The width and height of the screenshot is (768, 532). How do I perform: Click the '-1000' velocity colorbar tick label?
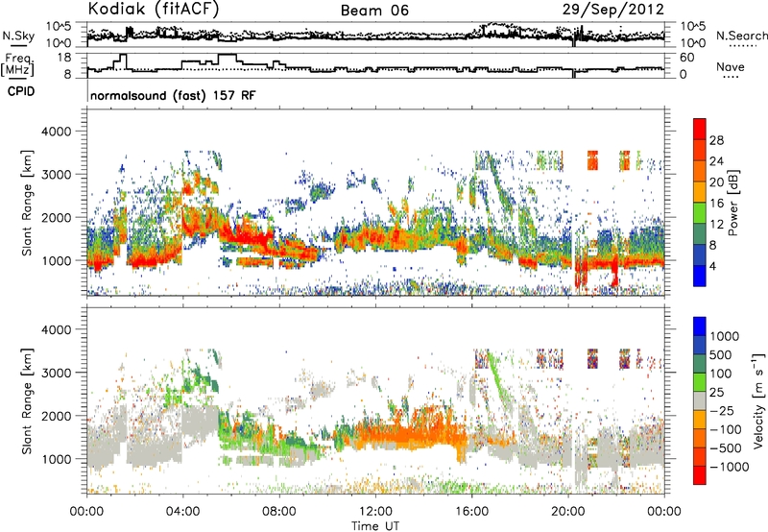click(x=730, y=467)
